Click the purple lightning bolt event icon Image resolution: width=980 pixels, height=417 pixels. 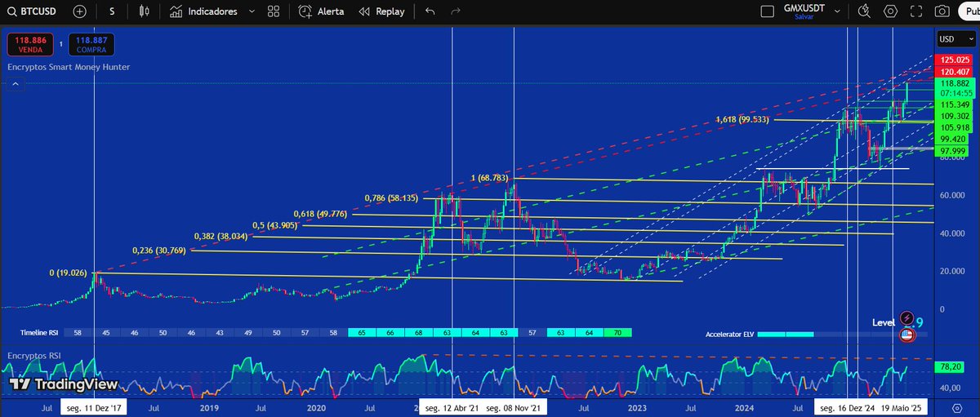(x=906, y=317)
